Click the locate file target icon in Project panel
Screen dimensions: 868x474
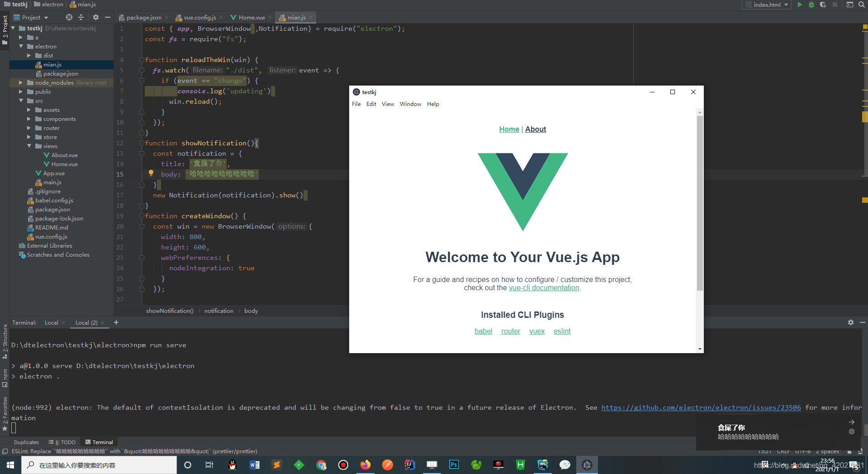69,17
